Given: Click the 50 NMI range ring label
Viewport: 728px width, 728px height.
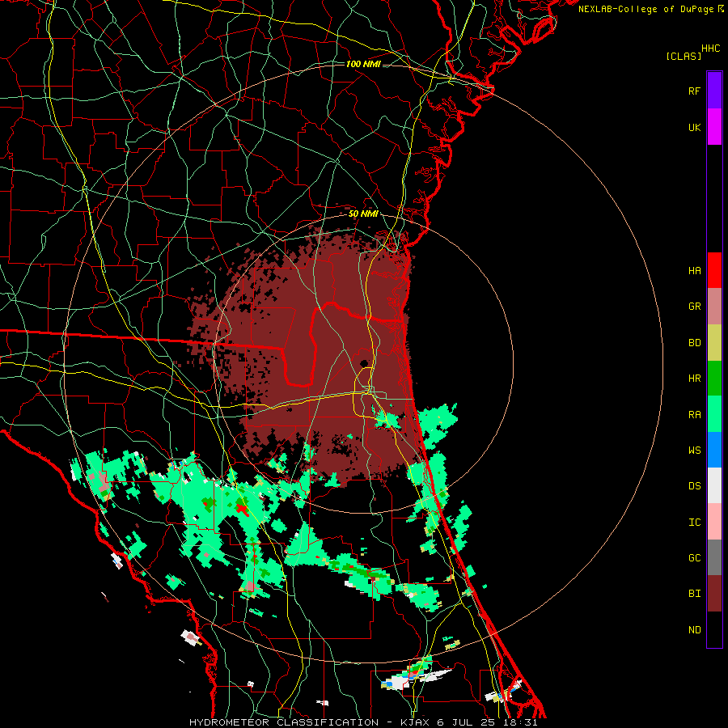Looking at the screenshot, I should (363, 214).
